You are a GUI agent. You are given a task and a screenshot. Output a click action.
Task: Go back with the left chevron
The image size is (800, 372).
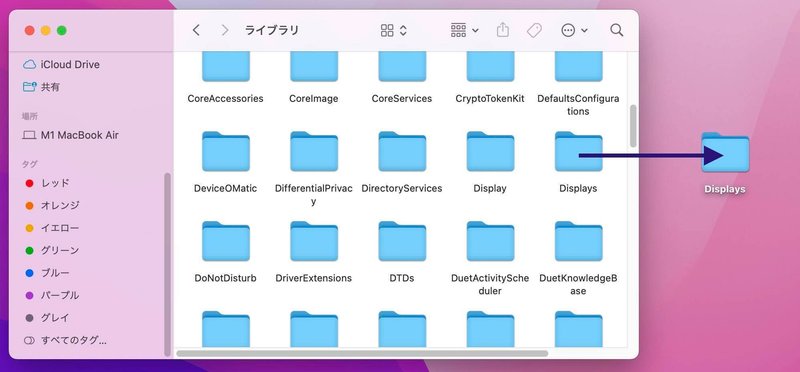tap(196, 31)
